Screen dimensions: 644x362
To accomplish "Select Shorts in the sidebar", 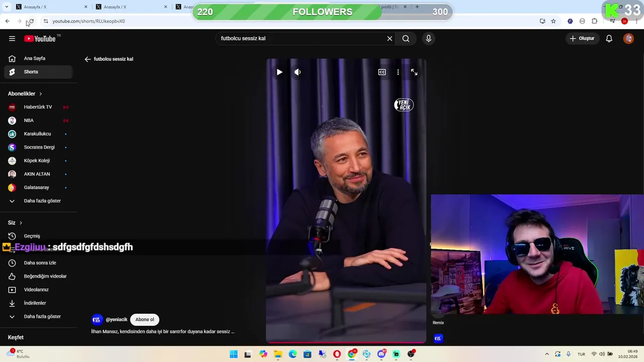I will click(x=39, y=72).
